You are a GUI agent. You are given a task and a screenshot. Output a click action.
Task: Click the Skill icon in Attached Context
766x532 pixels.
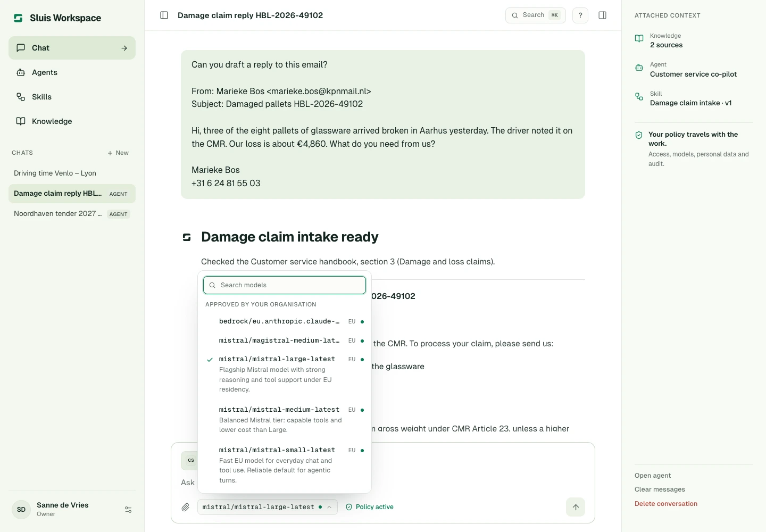pyautogui.click(x=639, y=96)
